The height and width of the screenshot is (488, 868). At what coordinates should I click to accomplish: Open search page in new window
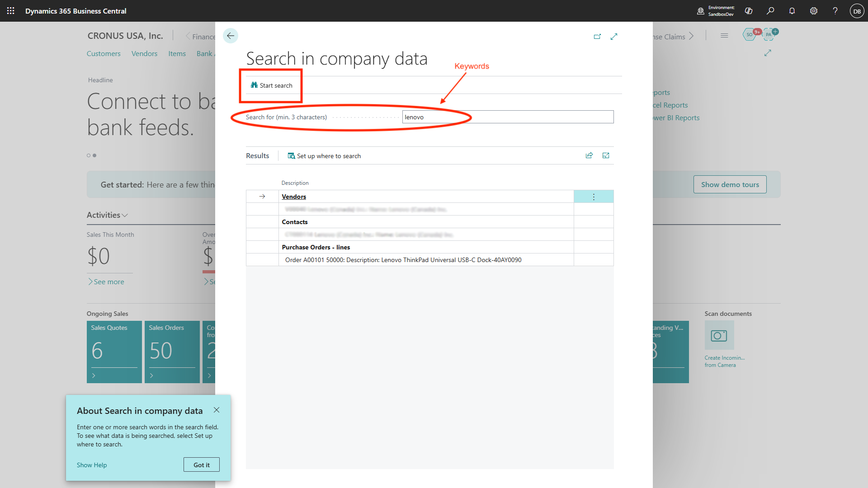pyautogui.click(x=597, y=37)
